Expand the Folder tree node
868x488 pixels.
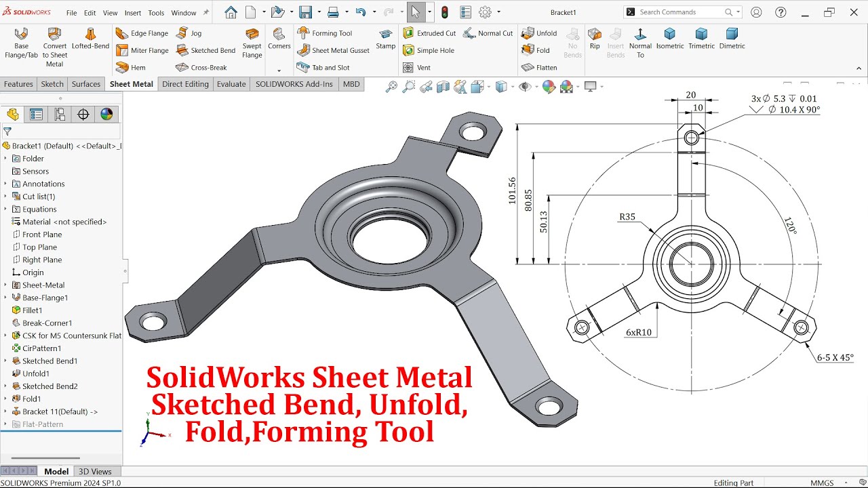pos(5,159)
